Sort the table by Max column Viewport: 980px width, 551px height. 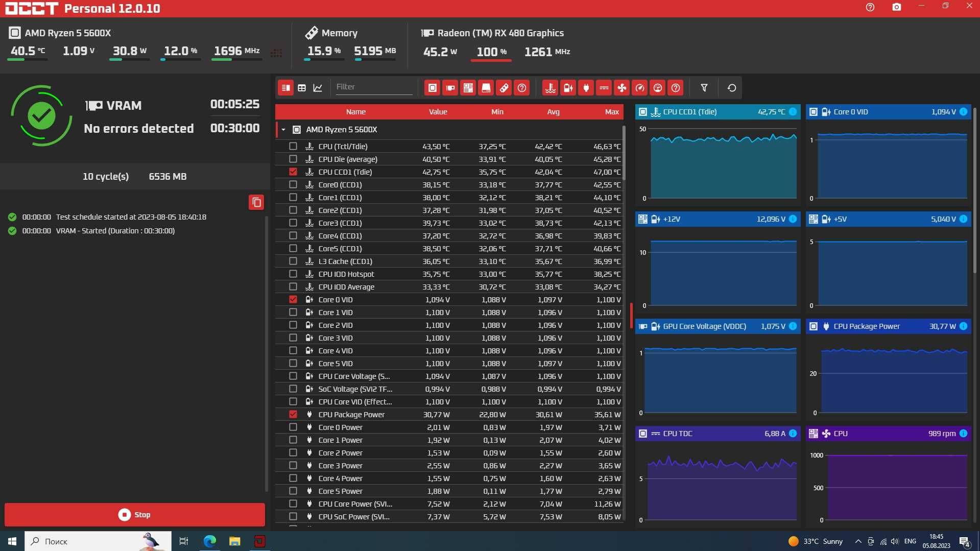point(612,112)
